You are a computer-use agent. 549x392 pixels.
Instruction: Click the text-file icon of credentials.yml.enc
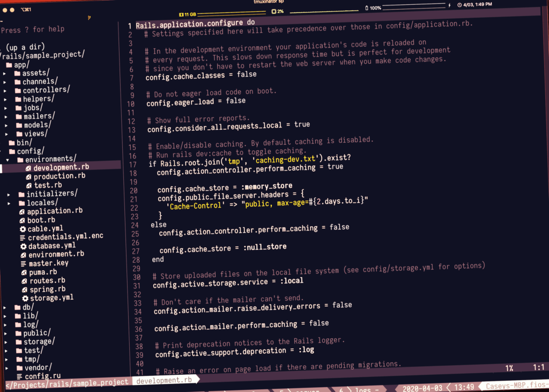pyautogui.click(x=23, y=238)
